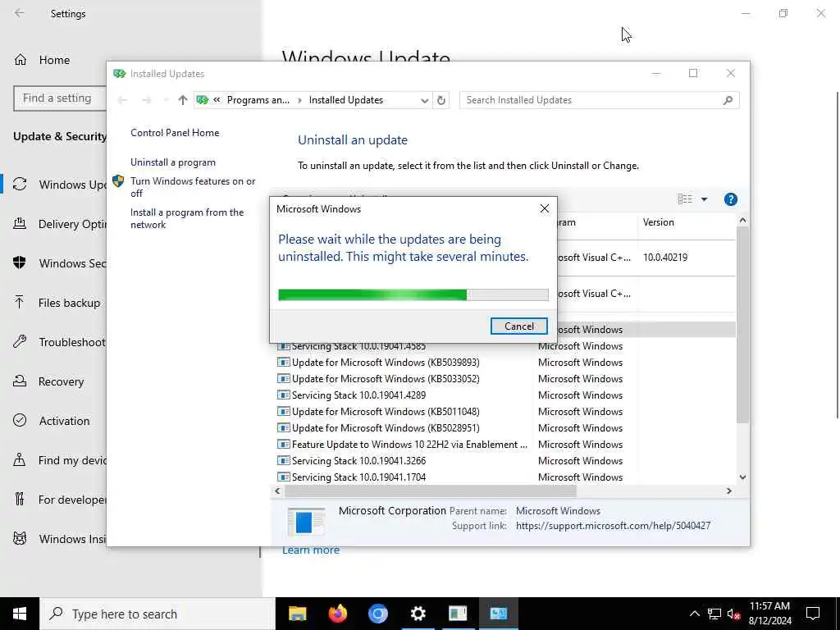The height and width of the screenshot is (630, 840).
Task: Open Home in Settings sidebar
Action: 54,60
